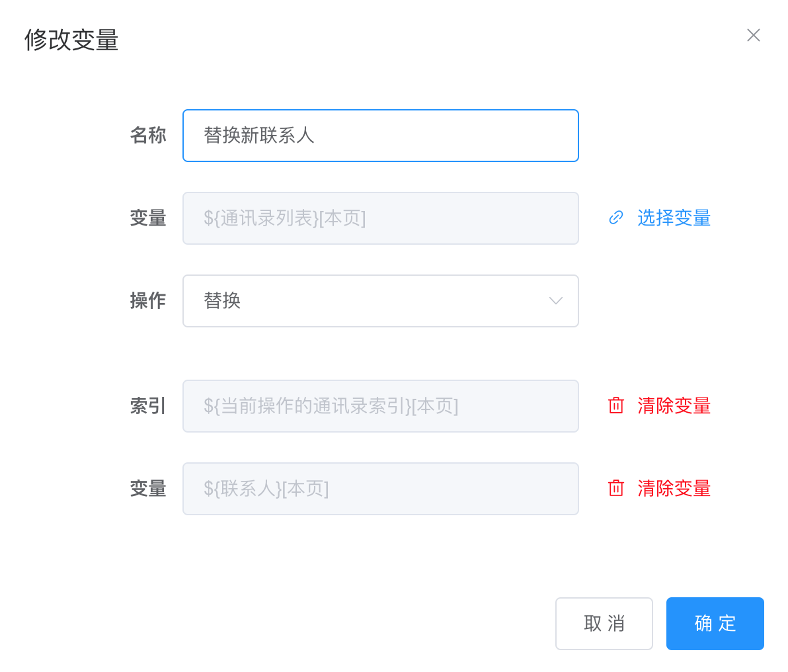Screen dimensions: 788x672
Task: Open the 操作 dropdown showing 替换
Action: coord(380,301)
